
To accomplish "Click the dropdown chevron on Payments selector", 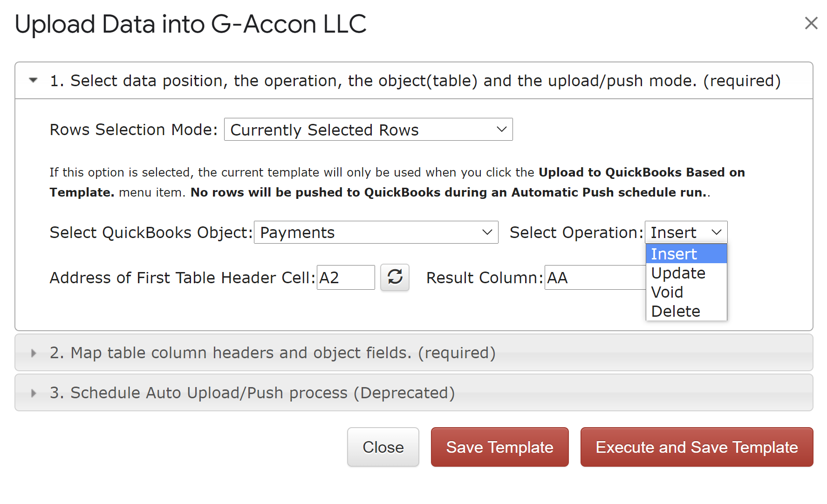I will 487,232.
